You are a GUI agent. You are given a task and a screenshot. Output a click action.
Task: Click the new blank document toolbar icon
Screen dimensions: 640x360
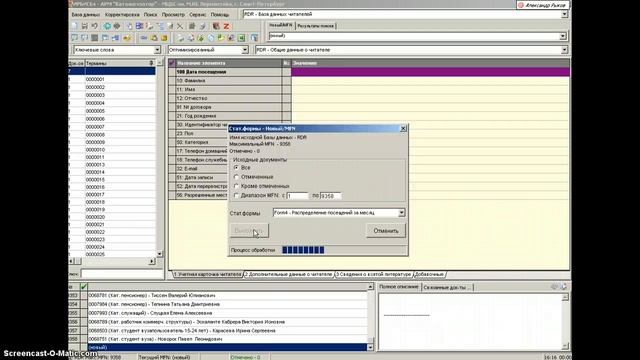coord(74,26)
